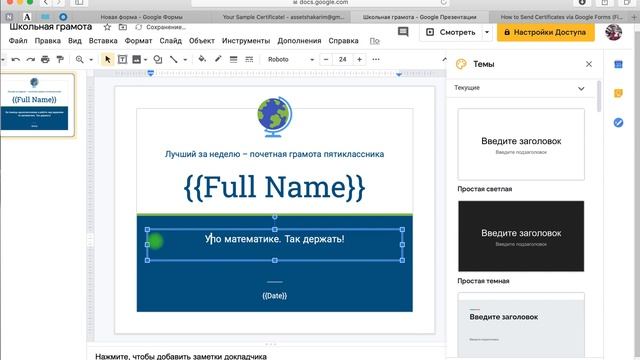Screen dimensions: 640x360
Task: Pick the shape tool
Action: 158,60
